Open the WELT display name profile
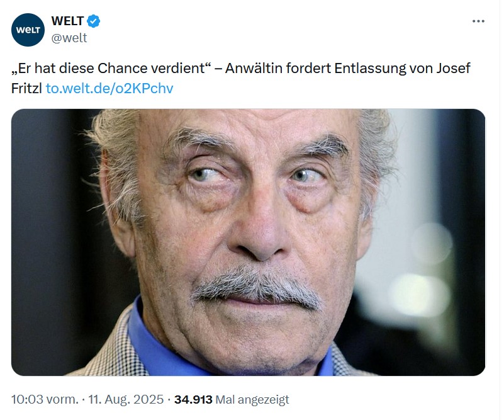Screen dimensions: 504x420 coord(67,21)
